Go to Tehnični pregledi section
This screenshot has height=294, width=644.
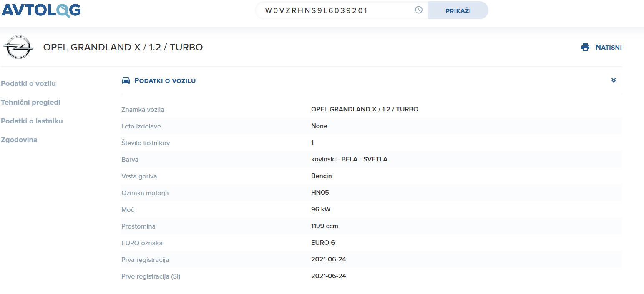coord(30,102)
